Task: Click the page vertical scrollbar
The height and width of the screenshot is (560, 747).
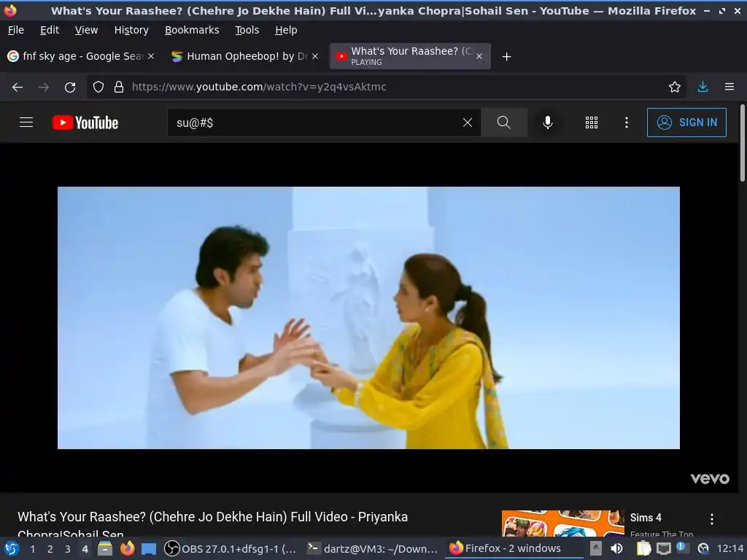Action: pyautogui.click(x=742, y=143)
